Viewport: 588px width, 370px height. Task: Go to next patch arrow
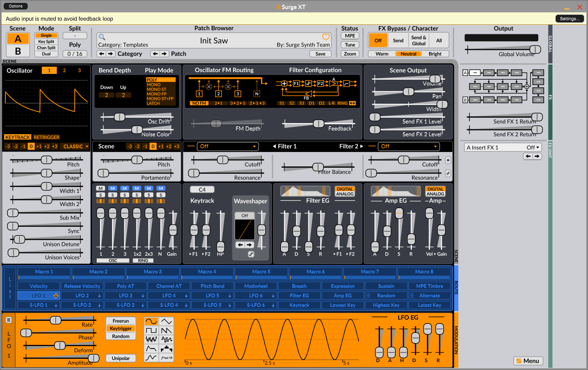click(x=164, y=54)
